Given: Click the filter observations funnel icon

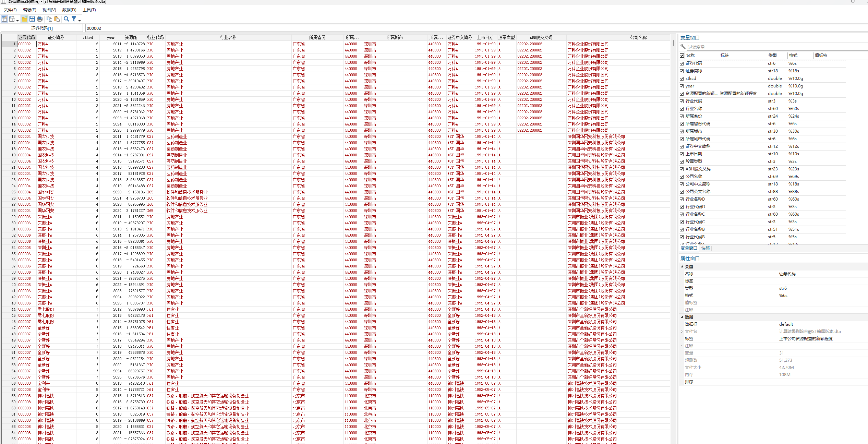Looking at the screenshot, I should [74, 19].
